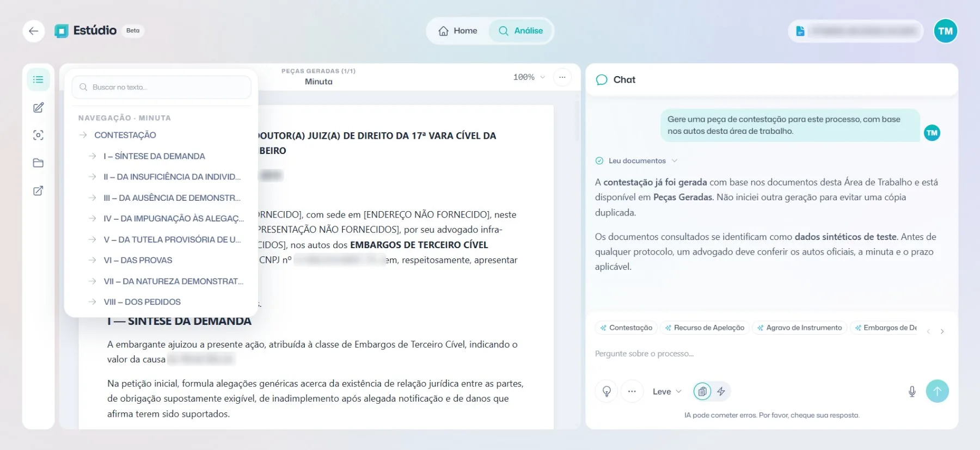Switch to the Home tab
This screenshot has height=450, width=980.
(458, 31)
